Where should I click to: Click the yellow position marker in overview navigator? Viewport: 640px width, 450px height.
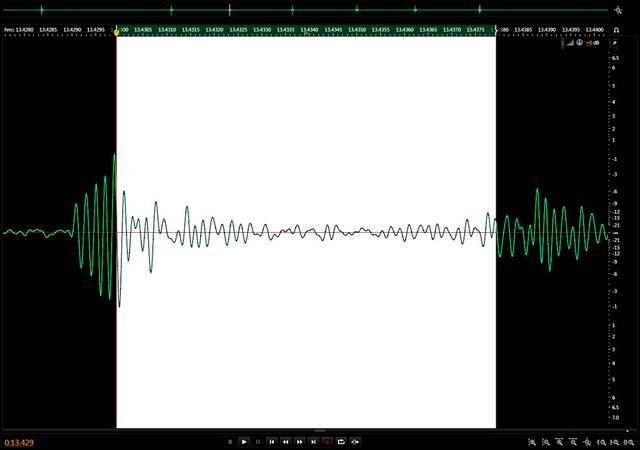click(x=230, y=10)
